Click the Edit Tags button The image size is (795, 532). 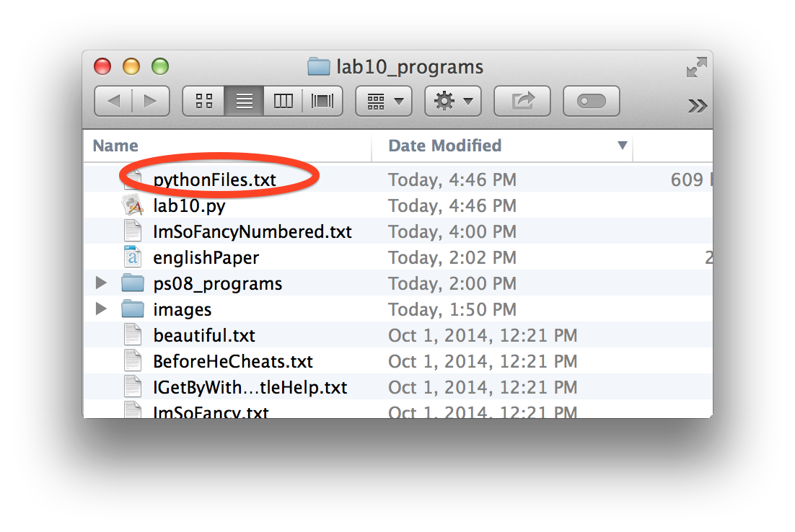click(591, 102)
